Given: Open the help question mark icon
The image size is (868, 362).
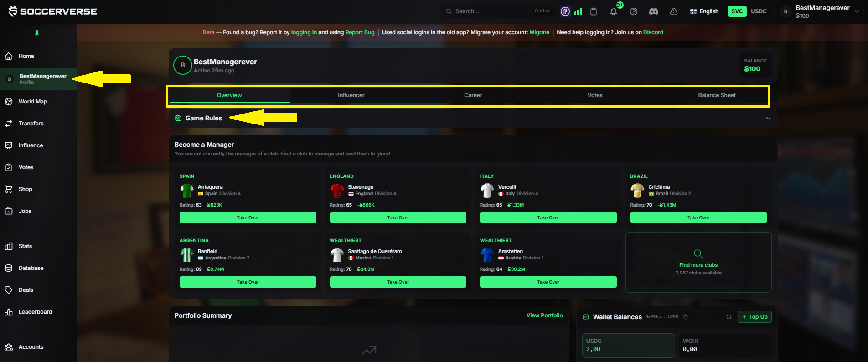Looking at the screenshot, I should click(x=634, y=11).
